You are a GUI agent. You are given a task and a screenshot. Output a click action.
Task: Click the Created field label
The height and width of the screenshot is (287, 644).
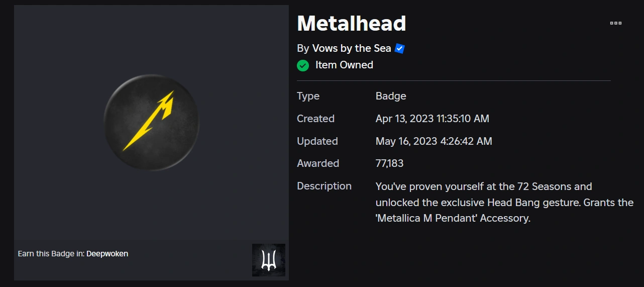pos(315,119)
